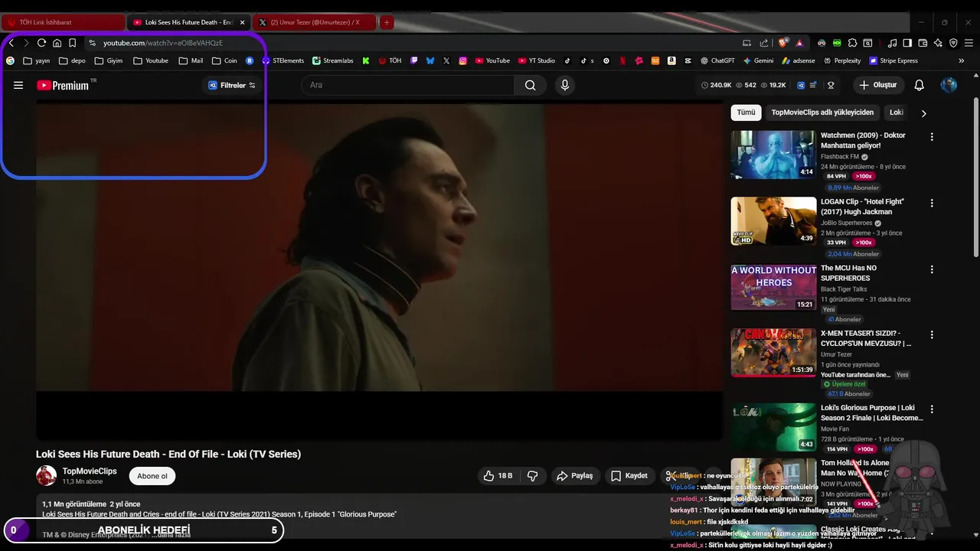
Task: Open the X bookmark icon
Action: [446, 60]
